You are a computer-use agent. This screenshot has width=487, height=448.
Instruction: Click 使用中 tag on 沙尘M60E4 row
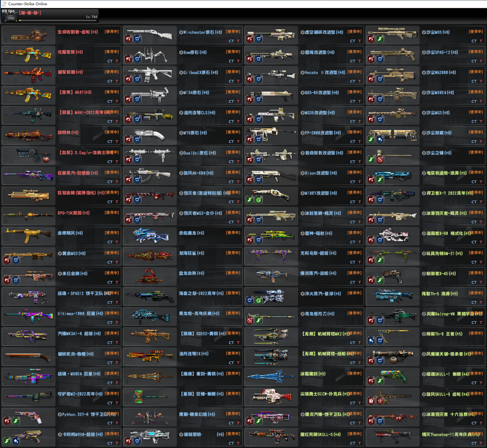point(476,92)
